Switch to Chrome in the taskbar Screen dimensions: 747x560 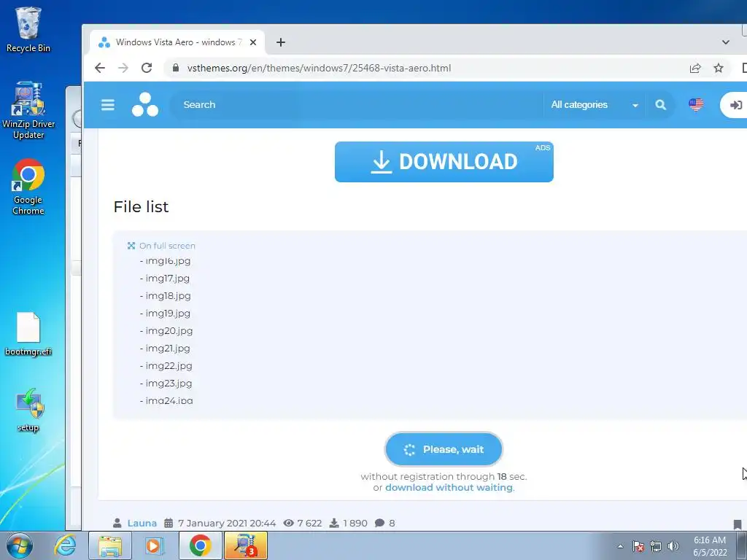coord(200,545)
